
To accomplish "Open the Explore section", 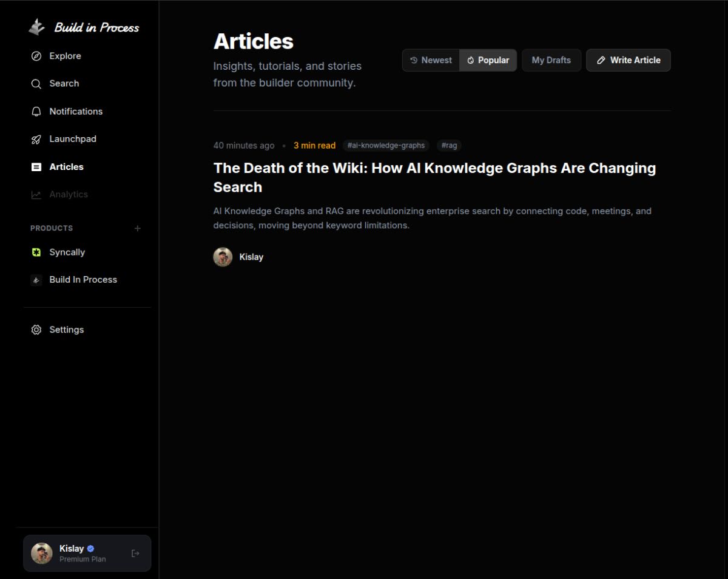I will (x=64, y=56).
